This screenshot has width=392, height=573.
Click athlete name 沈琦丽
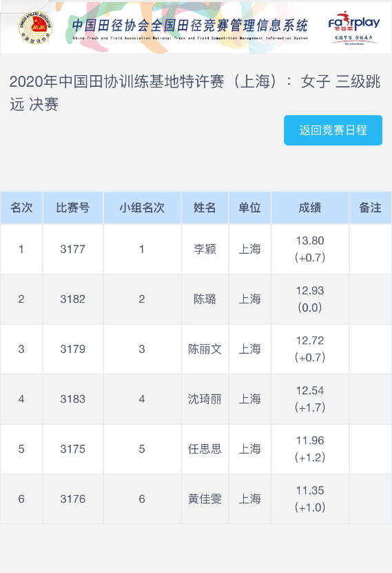click(205, 399)
